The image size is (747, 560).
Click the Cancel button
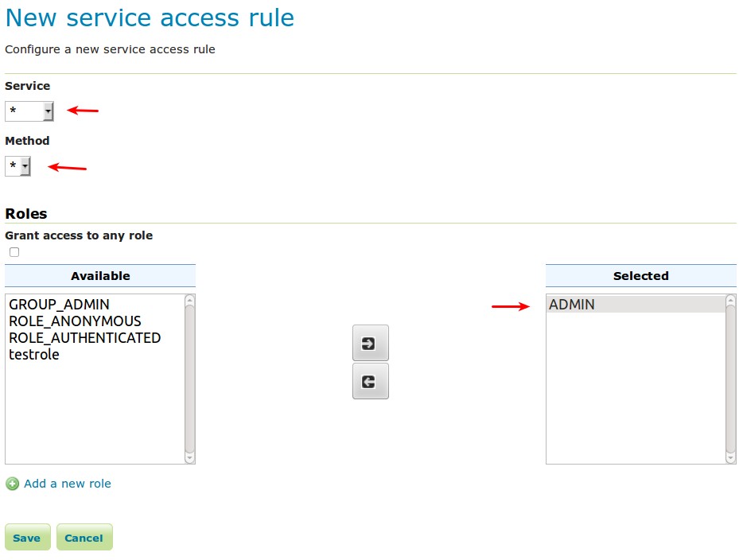pos(84,538)
